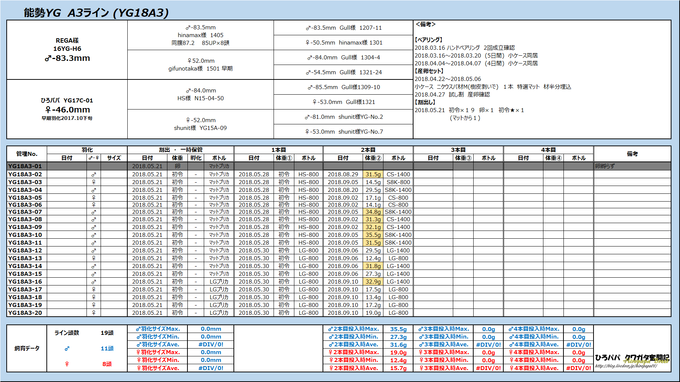The image size is (680, 382).
Task: Select the shunit様YG-No.7 cell
Action: pyautogui.click(x=343, y=131)
